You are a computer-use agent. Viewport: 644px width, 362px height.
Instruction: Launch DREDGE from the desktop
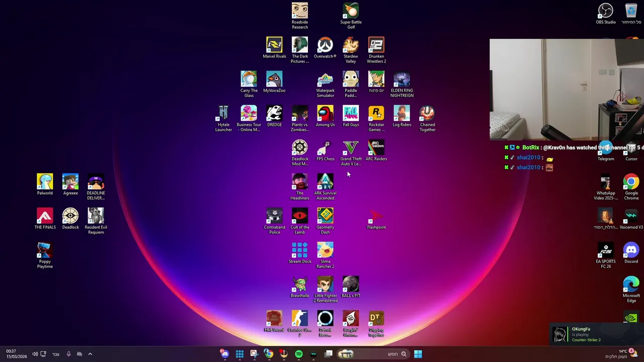274,116
